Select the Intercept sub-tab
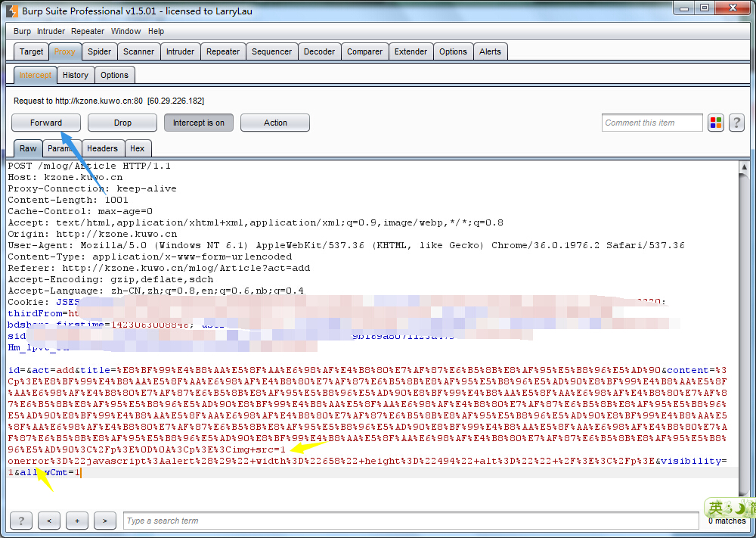756x538 pixels. pyautogui.click(x=36, y=75)
